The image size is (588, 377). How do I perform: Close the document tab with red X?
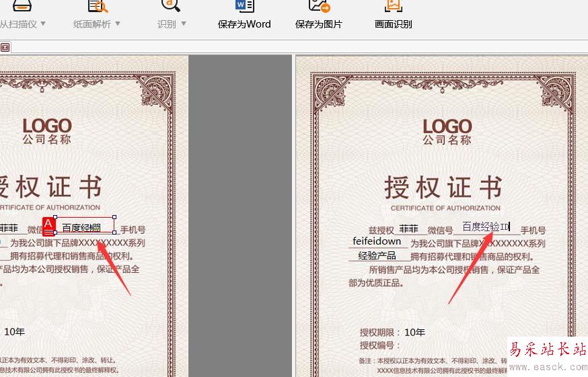coord(5,47)
